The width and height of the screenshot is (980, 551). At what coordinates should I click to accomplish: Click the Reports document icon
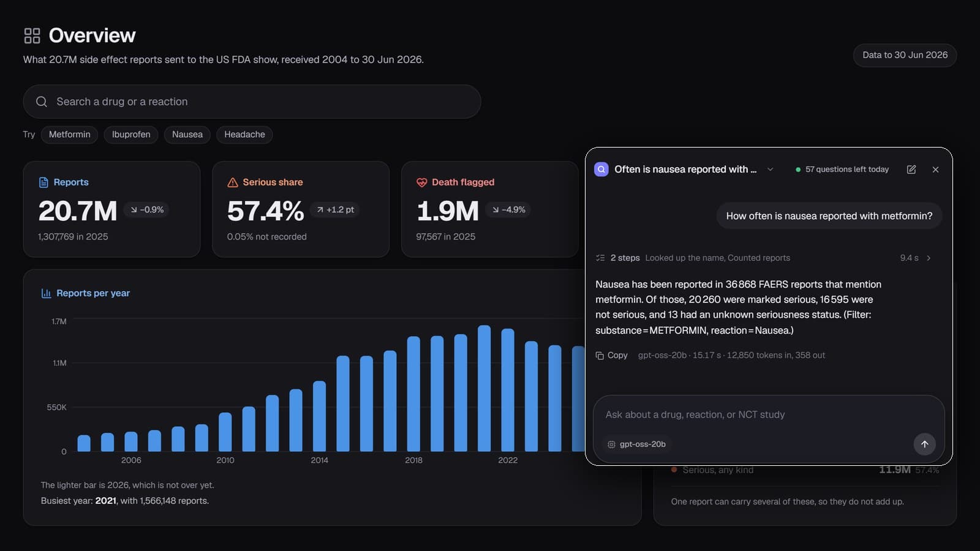click(43, 182)
